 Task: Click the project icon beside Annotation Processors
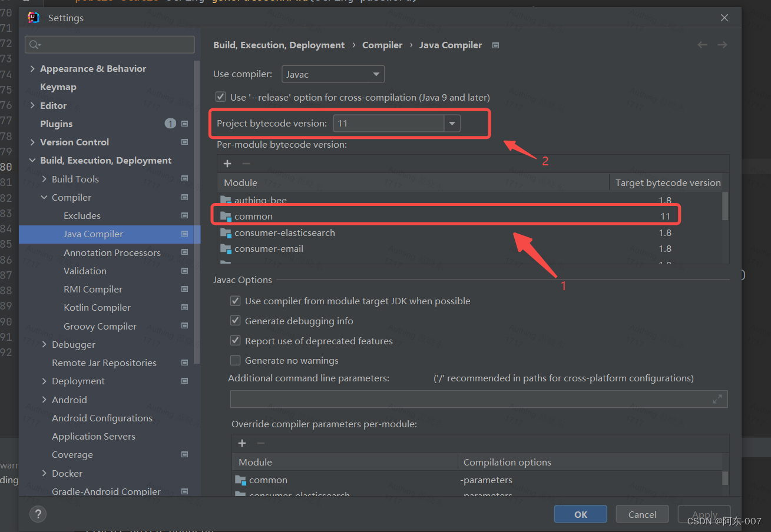(184, 252)
